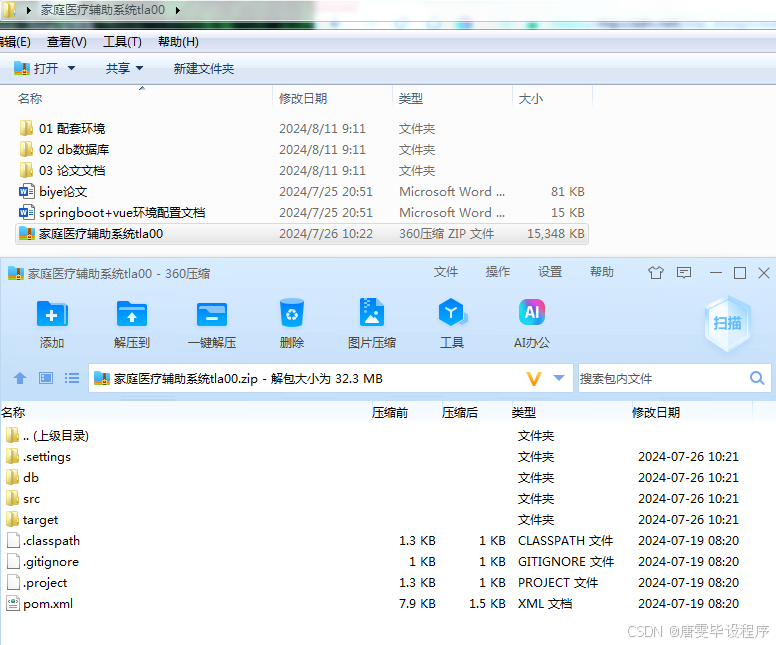Expand breadcrumb arrow before 家庭医疗辅助系统tla00
The image size is (776, 645).
pyautogui.click(x=29, y=10)
